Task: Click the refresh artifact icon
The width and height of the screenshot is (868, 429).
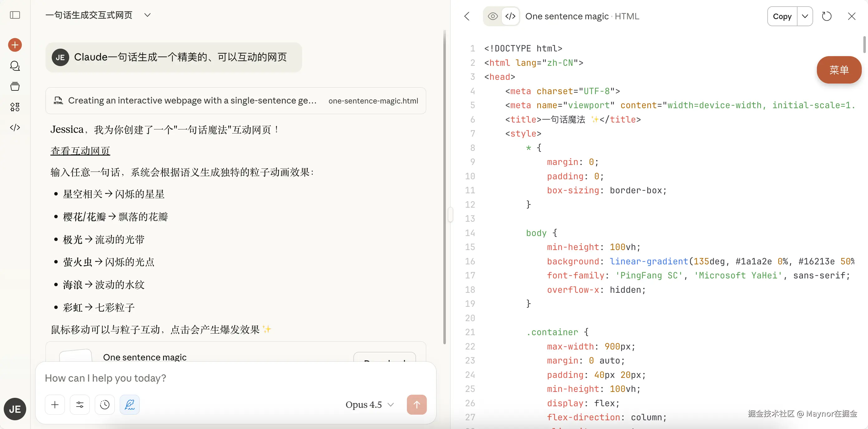Action: [x=827, y=16]
